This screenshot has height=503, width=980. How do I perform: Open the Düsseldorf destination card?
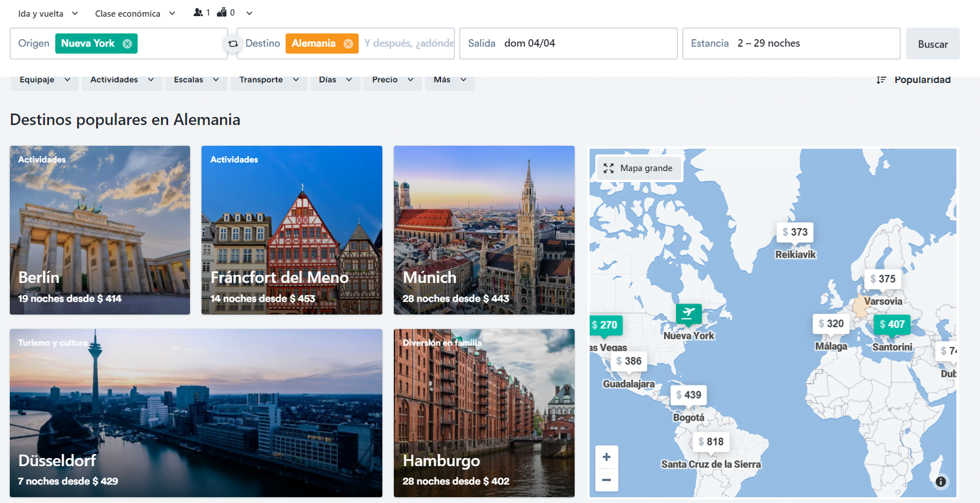tap(196, 413)
